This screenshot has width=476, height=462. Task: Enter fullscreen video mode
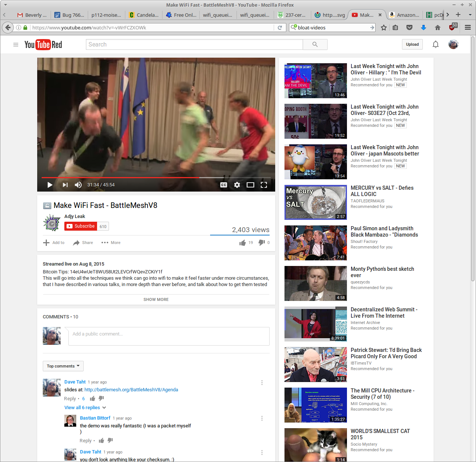pos(264,185)
